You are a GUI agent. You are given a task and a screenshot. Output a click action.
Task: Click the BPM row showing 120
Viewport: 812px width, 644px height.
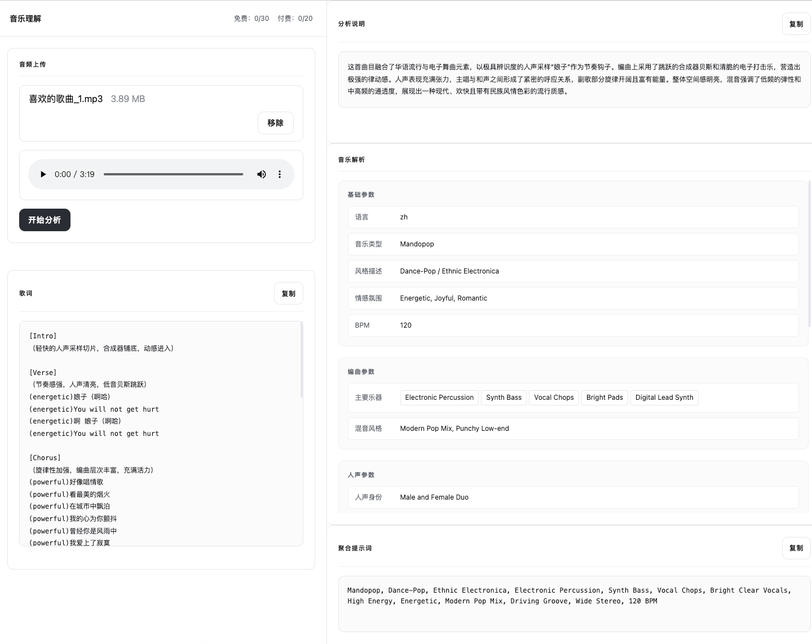click(573, 325)
